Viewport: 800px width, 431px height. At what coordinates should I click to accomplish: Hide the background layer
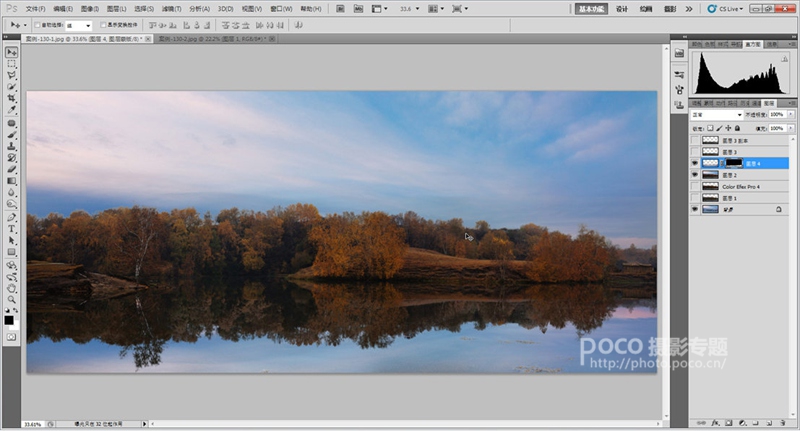pos(695,210)
